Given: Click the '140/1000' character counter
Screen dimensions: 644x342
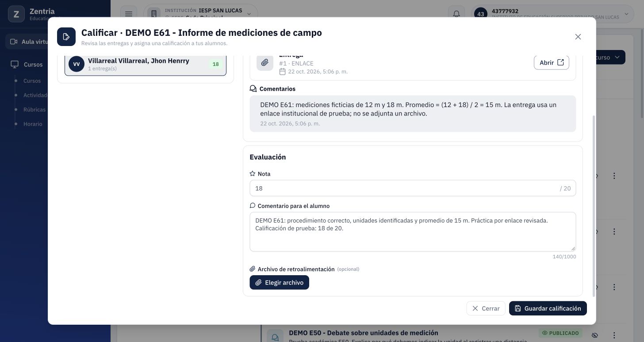Looking at the screenshot, I should pos(564,257).
